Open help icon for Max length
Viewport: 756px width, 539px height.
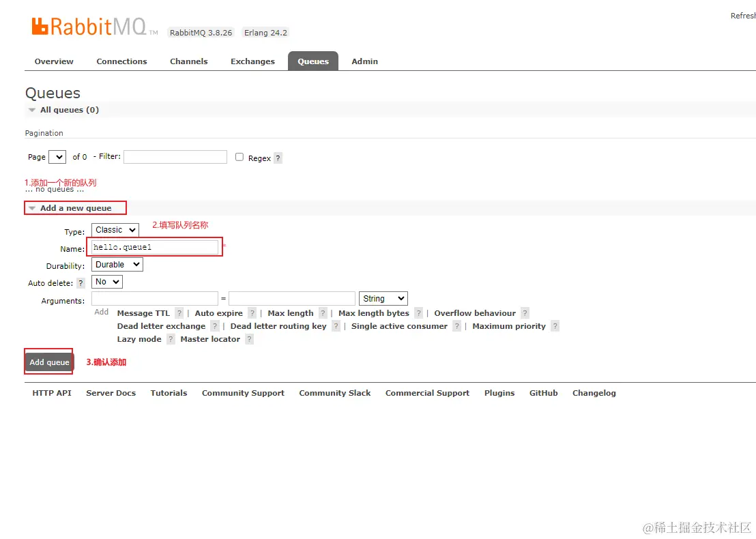point(323,313)
